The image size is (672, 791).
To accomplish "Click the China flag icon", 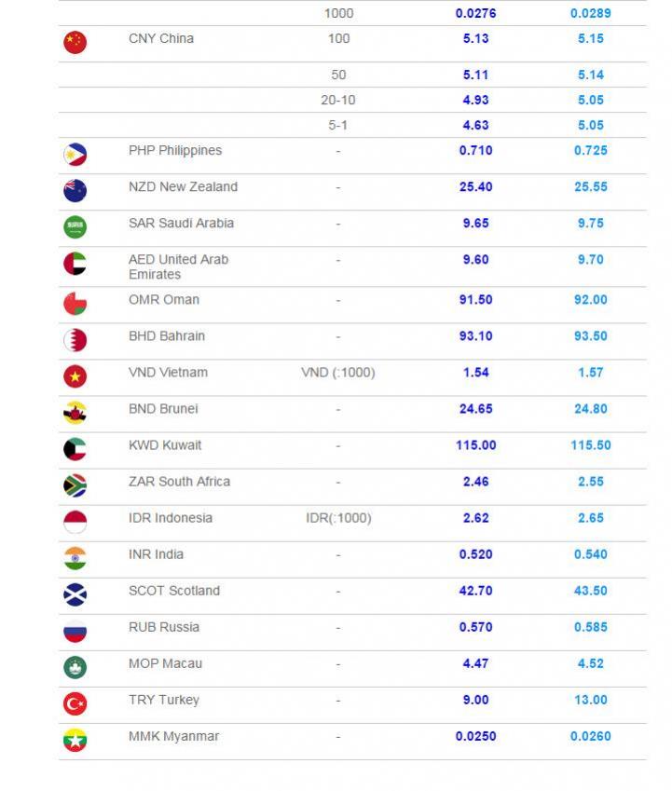I will pyautogui.click(x=75, y=42).
